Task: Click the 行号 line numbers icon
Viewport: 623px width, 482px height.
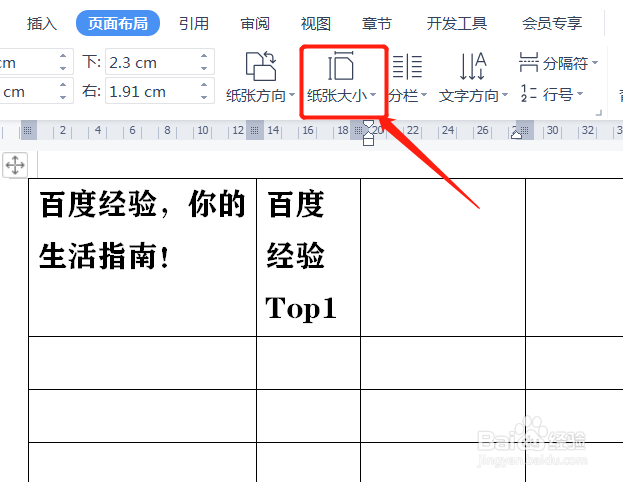Action: pyautogui.click(x=529, y=94)
